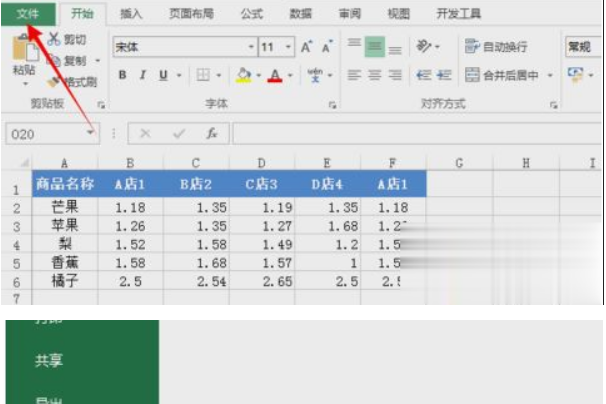Open the 视图 ribbon tab
The image size is (606, 404).
coord(398,14)
